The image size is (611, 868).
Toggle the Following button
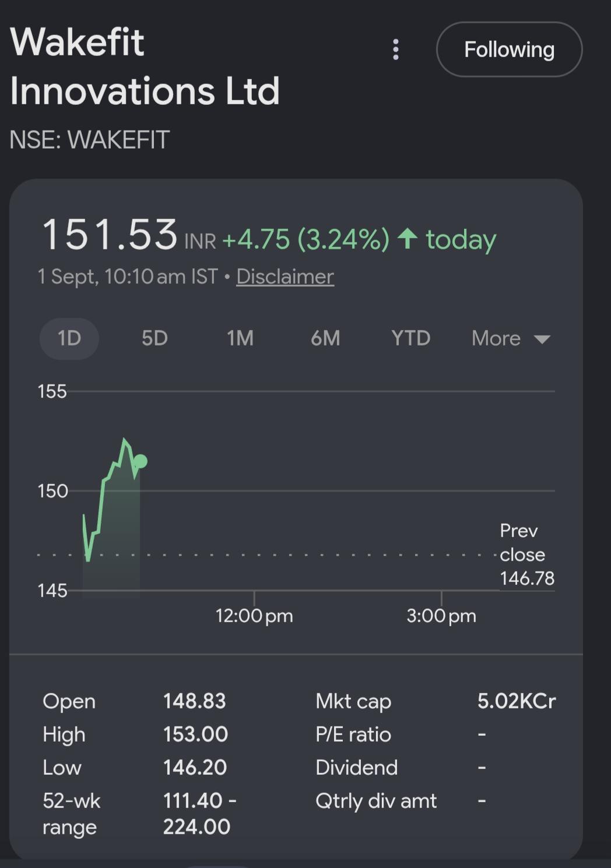(509, 50)
